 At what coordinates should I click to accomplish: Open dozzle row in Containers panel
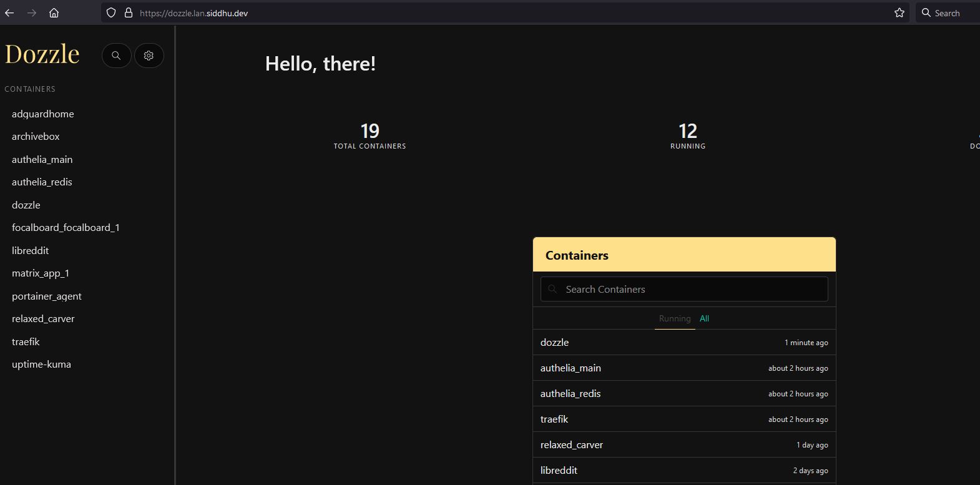(684, 342)
